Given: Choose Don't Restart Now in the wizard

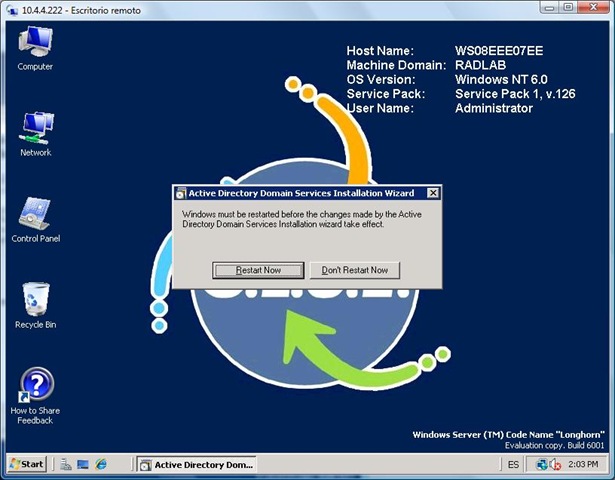Looking at the screenshot, I should tap(355, 270).
